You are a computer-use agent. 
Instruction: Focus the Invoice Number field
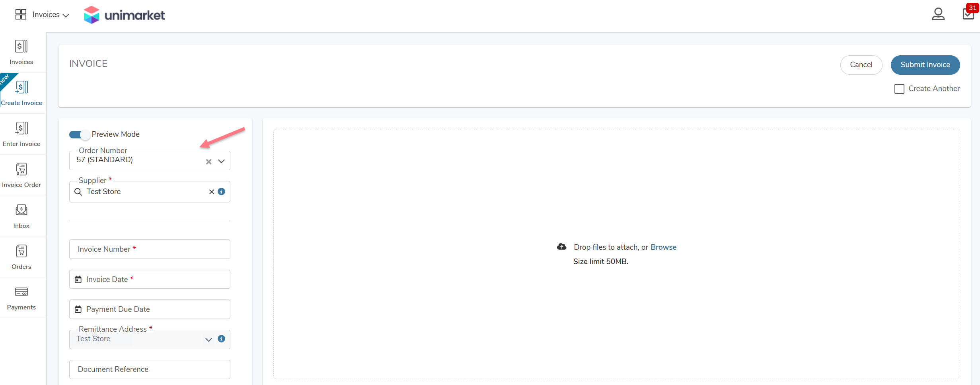pos(150,249)
